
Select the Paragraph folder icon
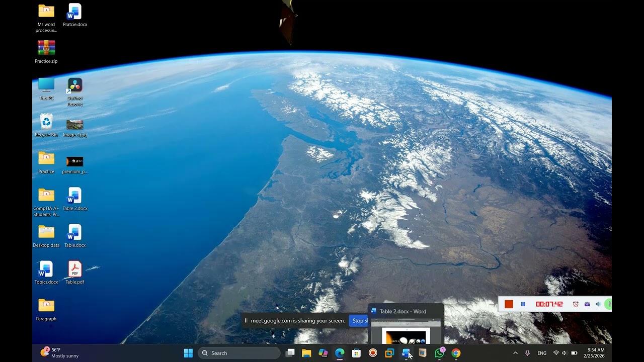pos(46,309)
